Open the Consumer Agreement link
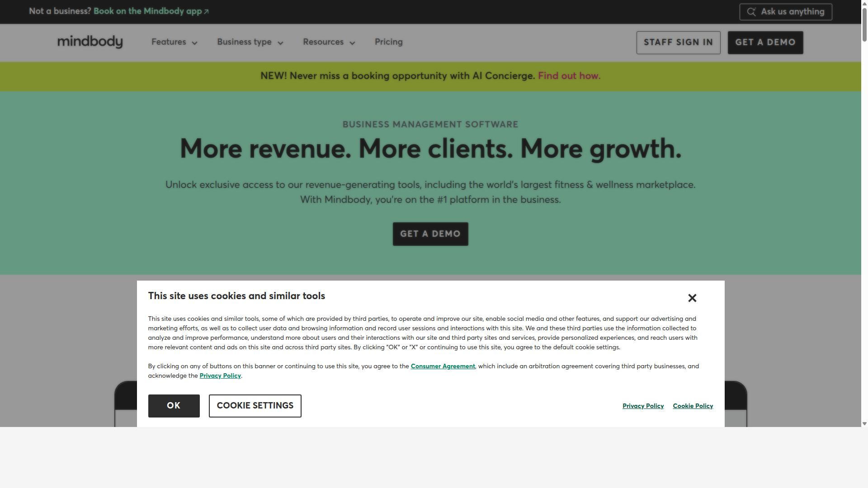 (443, 366)
